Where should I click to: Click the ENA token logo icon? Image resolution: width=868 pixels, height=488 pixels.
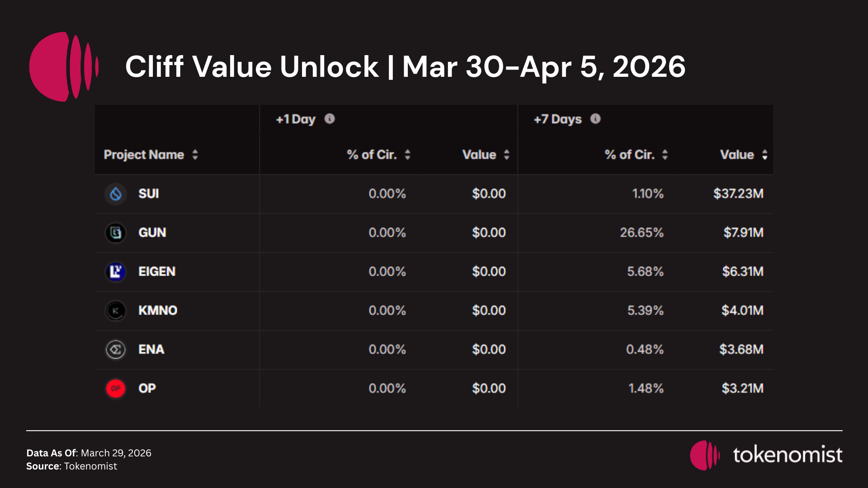coord(116,350)
